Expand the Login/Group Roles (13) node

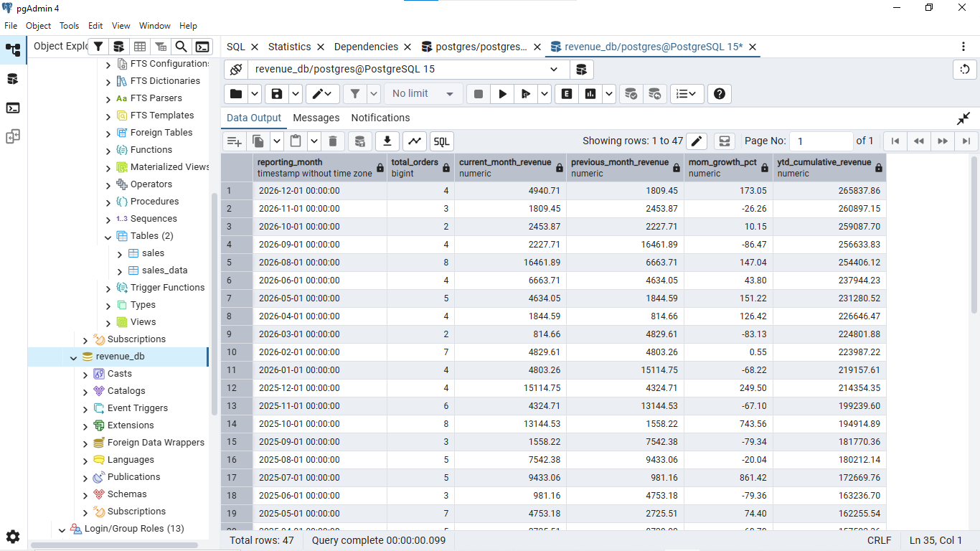(62, 529)
